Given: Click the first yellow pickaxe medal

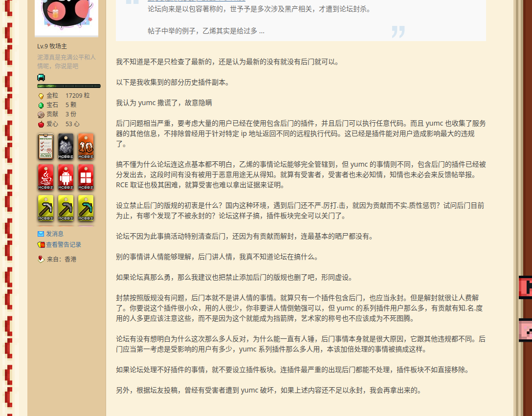Looking at the screenshot, I should point(45,208).
